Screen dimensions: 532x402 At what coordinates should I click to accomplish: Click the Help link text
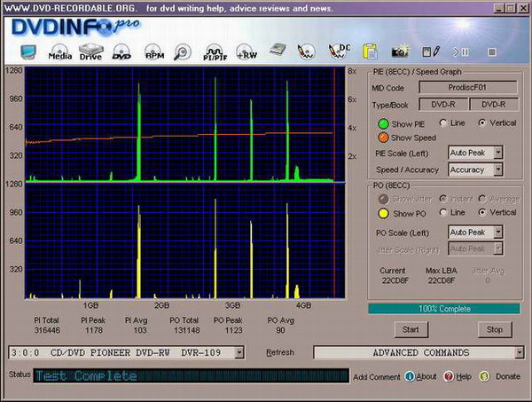[x=464, y=376]
